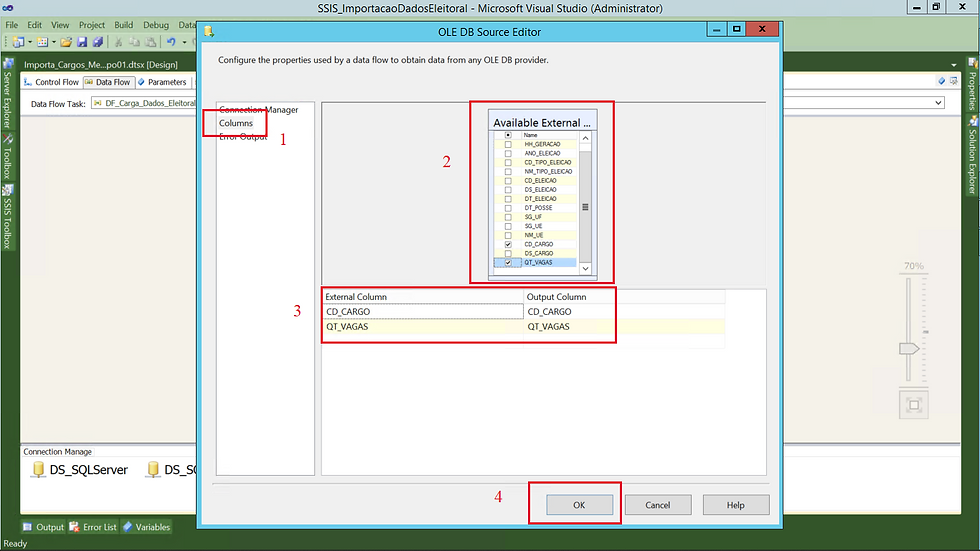Screen dimensions: 980x551
Task: Click the designer zoom slider handle
Action: [909, 349]
